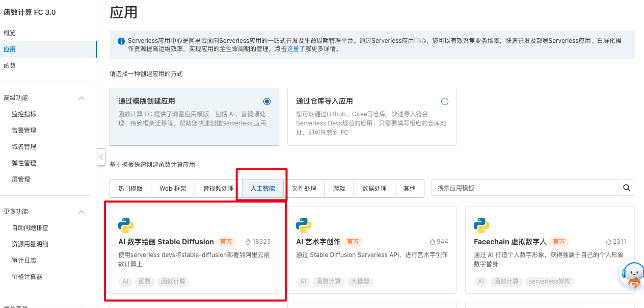Screen dimensions: 644x308
Task: Click the magnifier search button
Action: [x=627, y=188]
